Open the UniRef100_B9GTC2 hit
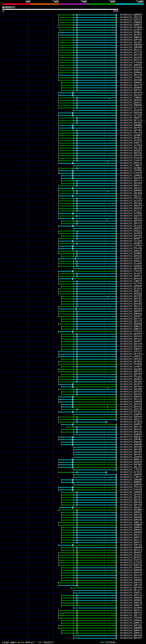This screenshot has height=644, width=146. tap(131, 186)
